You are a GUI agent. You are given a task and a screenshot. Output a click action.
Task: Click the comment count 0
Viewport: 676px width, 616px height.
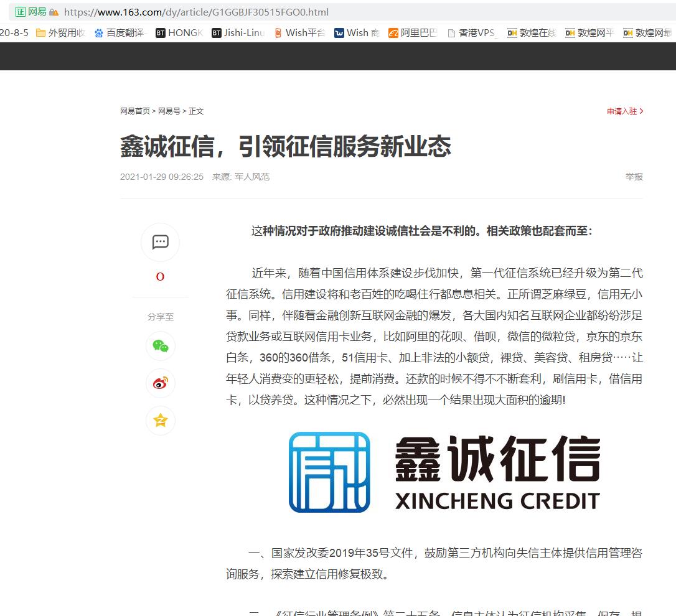point(160,277)
